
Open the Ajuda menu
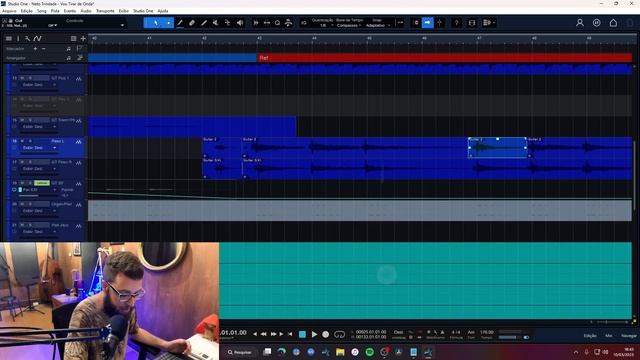[x=163, y=11]
